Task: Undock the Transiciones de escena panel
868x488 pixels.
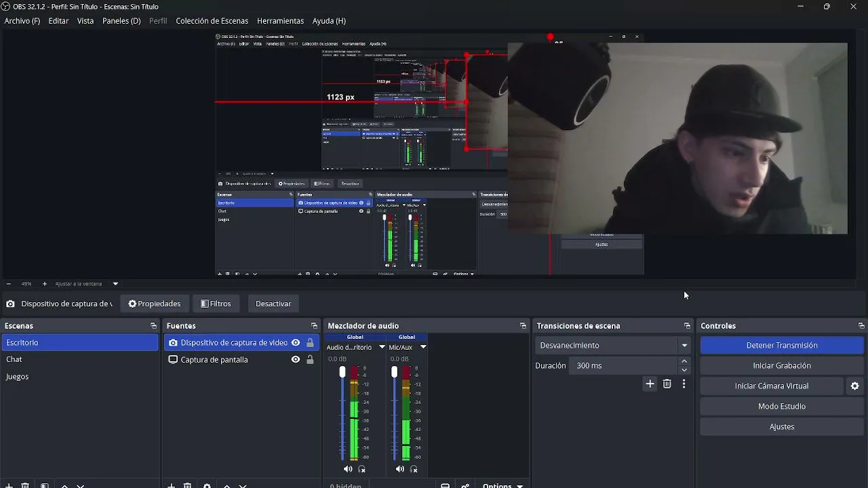Action: click(x=687, y=326)
